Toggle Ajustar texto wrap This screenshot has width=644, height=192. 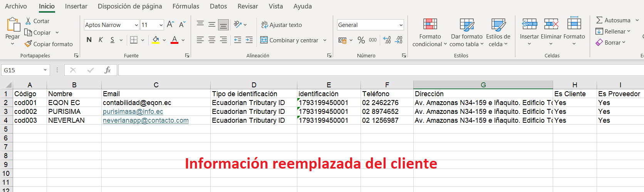click(x=282, y=25)
